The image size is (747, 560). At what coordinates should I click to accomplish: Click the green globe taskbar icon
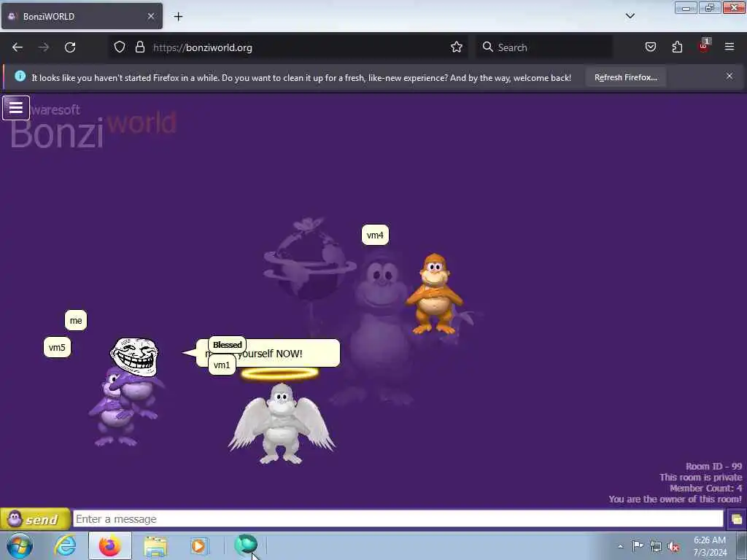pos(246,545)
